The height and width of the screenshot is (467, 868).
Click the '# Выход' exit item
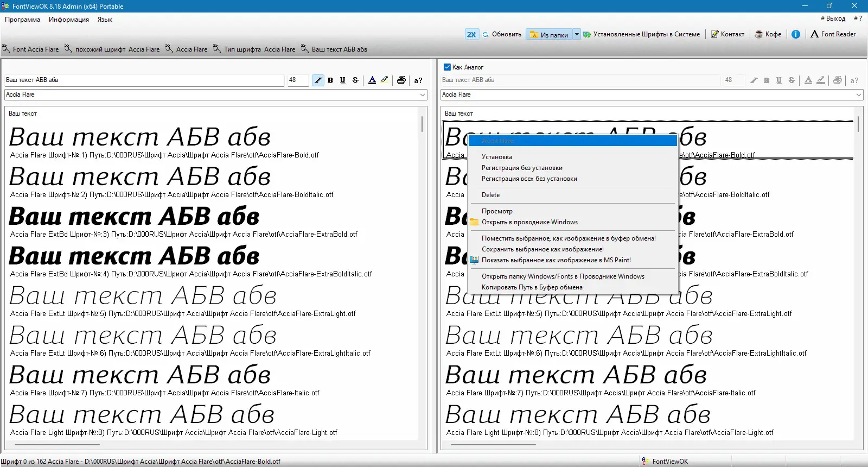pos(833,18)
